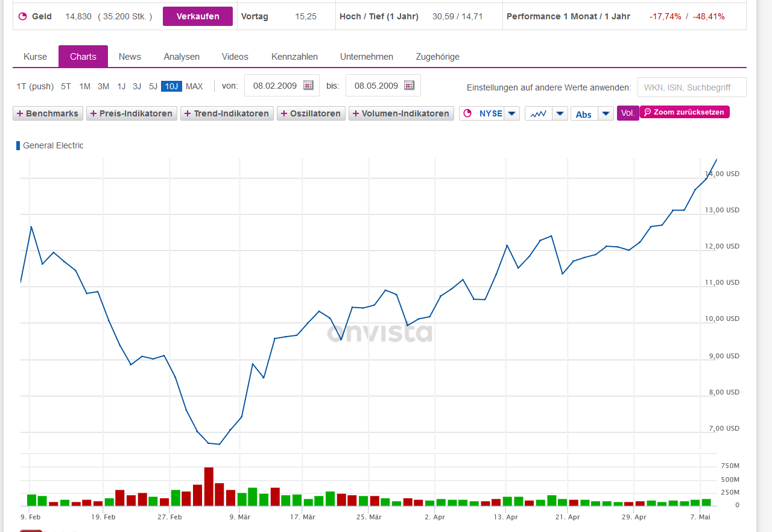Open the Abs scaling dropdown arrow
This screenshot has width=772, height=532.
(606, 113)
